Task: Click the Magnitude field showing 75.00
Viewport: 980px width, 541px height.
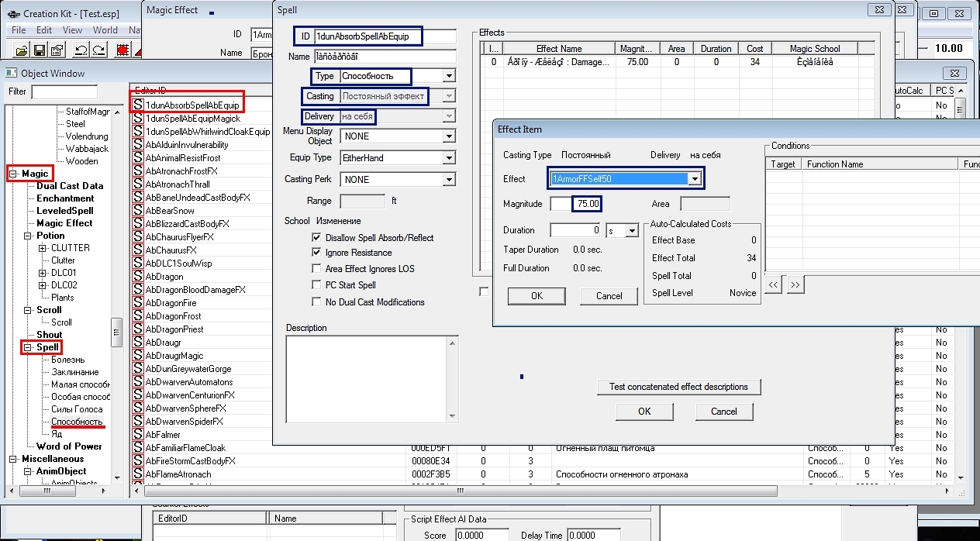Action: [x=587, y=204]
